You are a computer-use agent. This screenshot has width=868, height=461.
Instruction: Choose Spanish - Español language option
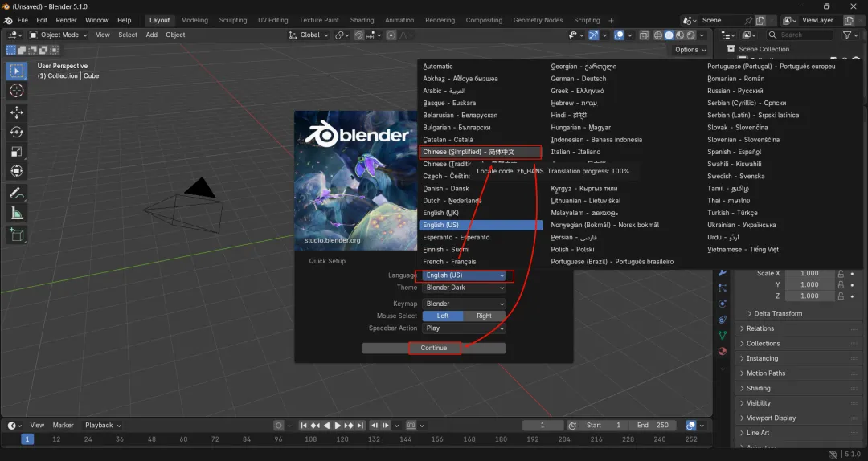tap(734, 152)
